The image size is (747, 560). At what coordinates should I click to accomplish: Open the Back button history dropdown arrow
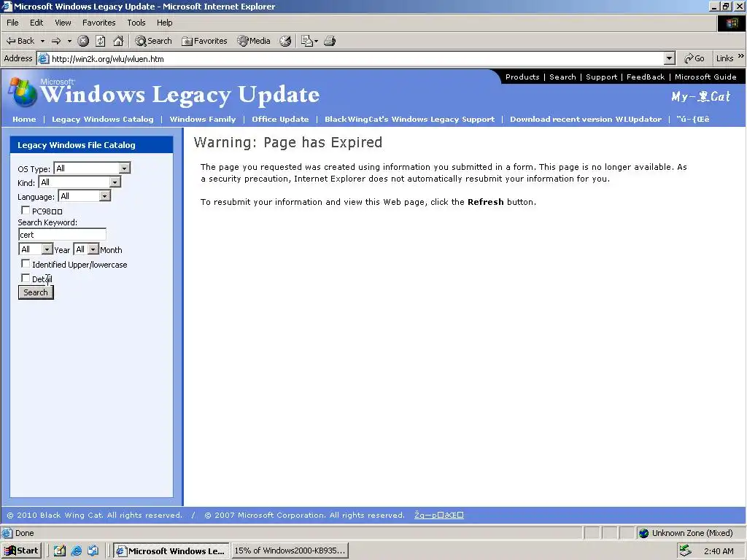tap(42, 41)
